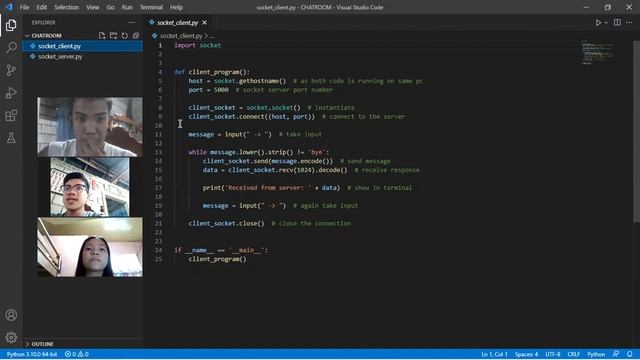Click the webcam thumbnail of person with glasses
Screen dimensions: 640x360
pos(90,187)
